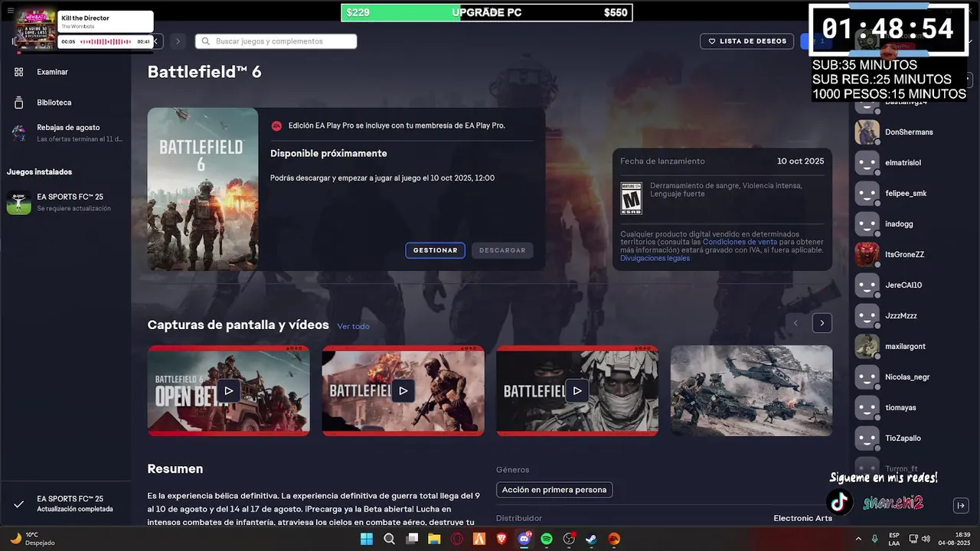Select friend elmatrislol in list
980x551 pixels.
tap(903, 162)
